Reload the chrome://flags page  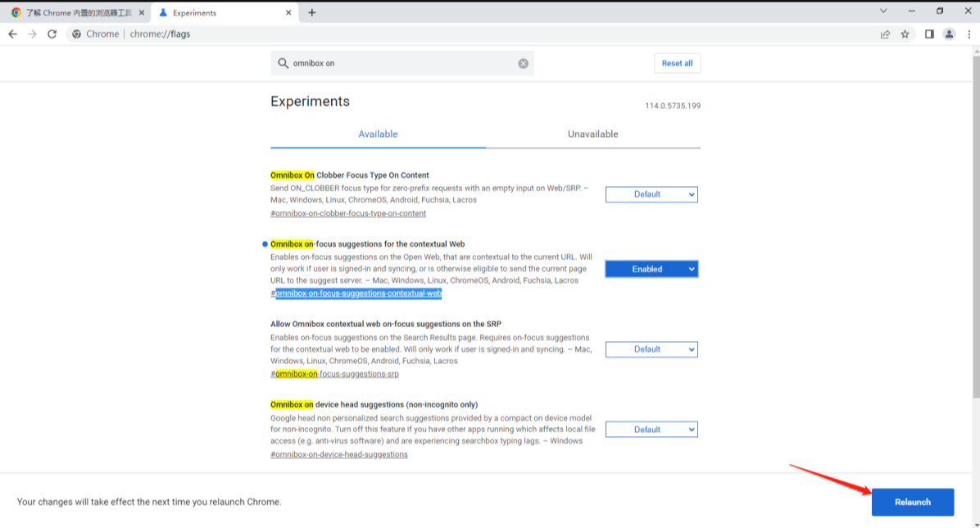pos(52,34)
